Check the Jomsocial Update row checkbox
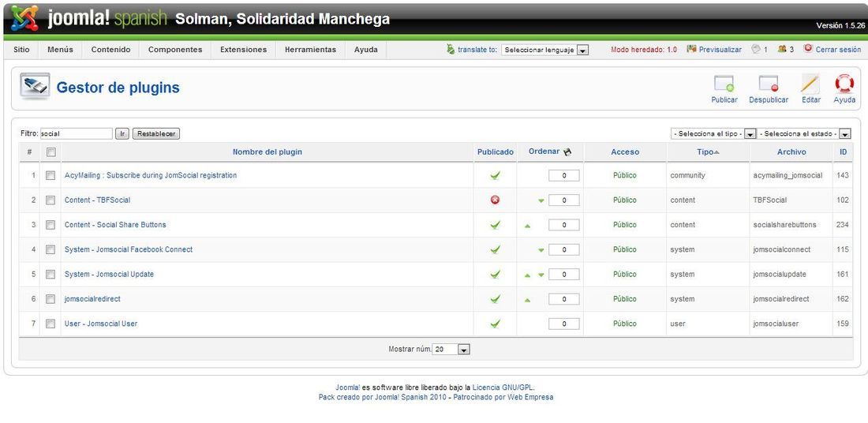The height and width of the screenshot is (423, 868). pyautogui.click(x=51, y=274)
